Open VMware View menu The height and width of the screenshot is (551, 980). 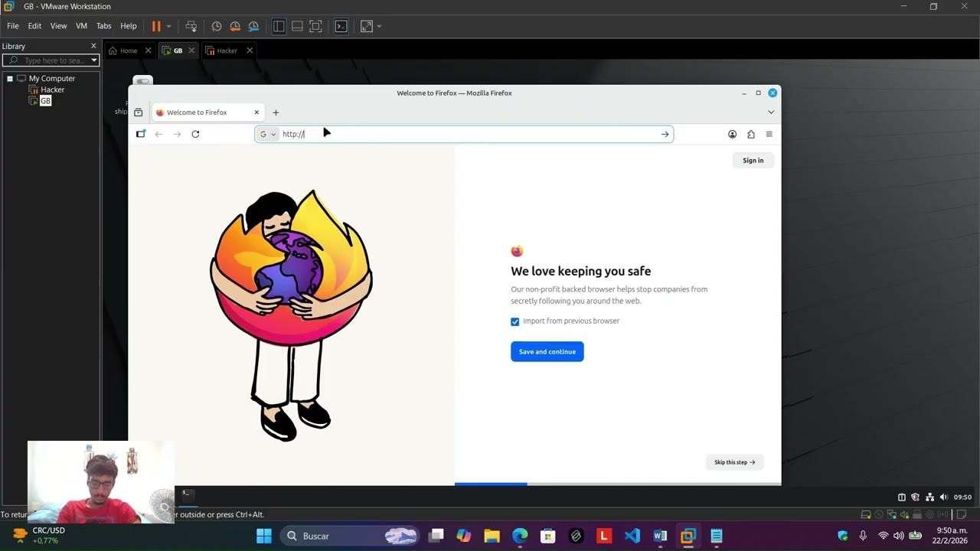tap(59, 26)
